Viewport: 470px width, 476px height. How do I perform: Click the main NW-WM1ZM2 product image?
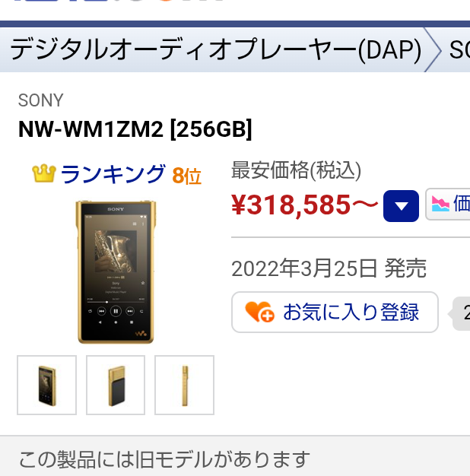116,272
